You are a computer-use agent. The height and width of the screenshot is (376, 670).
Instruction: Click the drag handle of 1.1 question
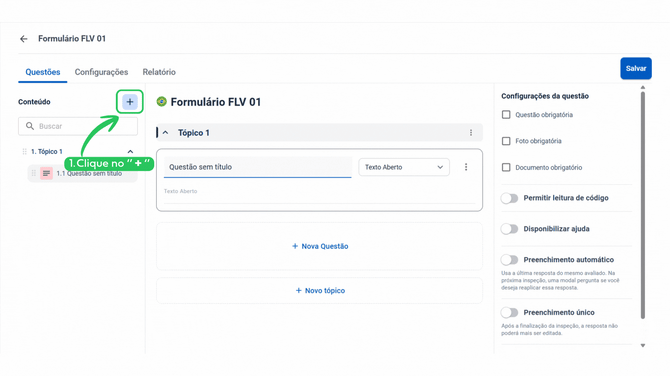pos(33,173)
